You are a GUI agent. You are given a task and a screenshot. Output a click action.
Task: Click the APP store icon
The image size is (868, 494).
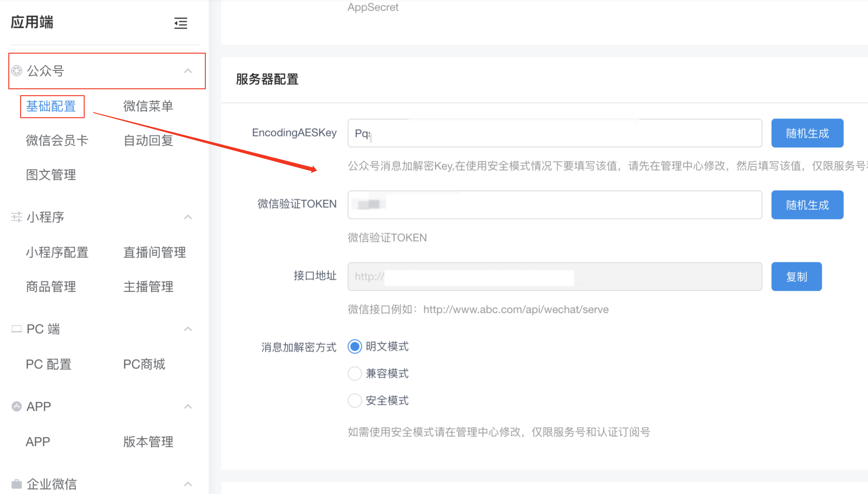(17, 406)
